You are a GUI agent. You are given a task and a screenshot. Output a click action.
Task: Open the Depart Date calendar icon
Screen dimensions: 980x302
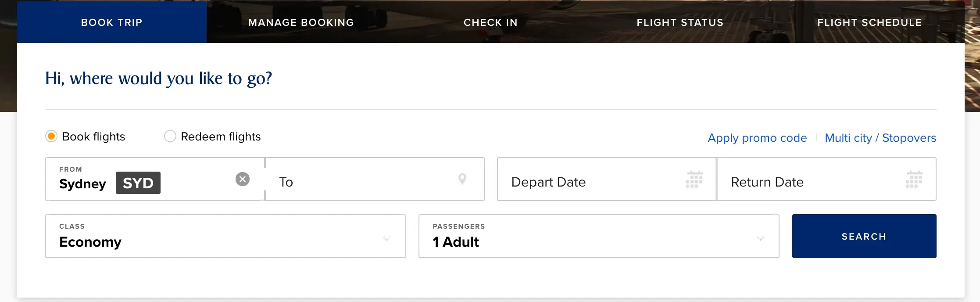pyautogui.click(x=694, y=180)
